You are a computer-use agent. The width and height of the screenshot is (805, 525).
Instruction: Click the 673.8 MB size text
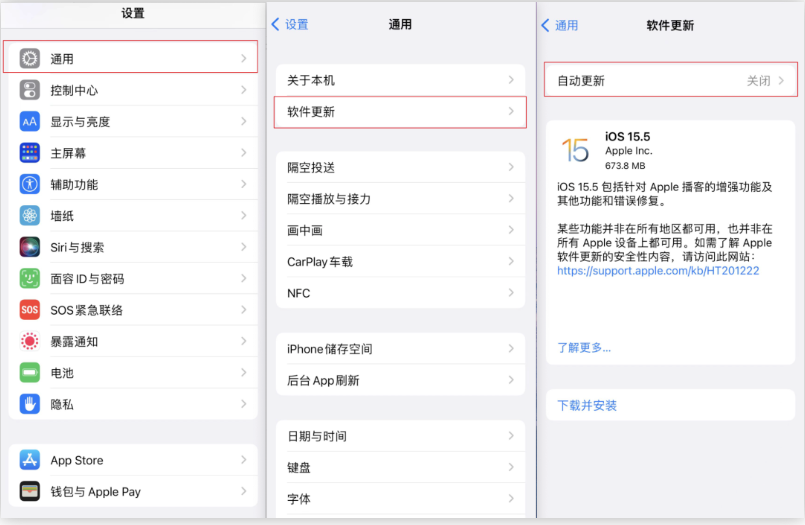625,166
